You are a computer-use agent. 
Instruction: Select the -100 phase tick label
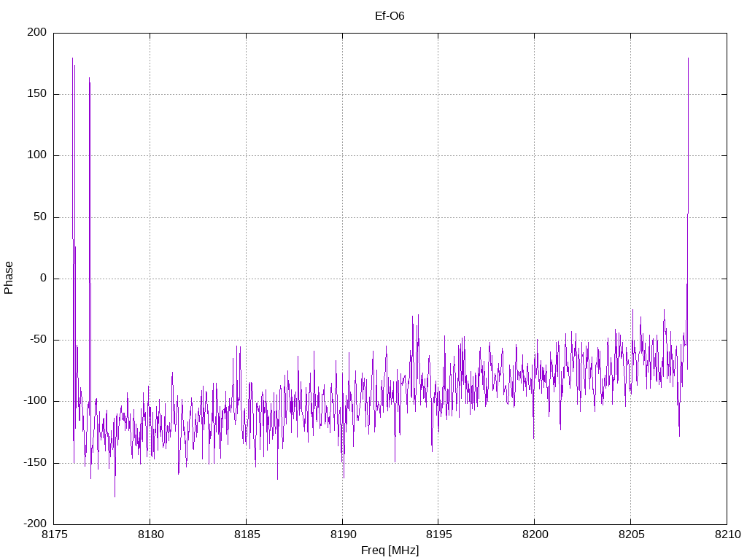pos(36,401)
